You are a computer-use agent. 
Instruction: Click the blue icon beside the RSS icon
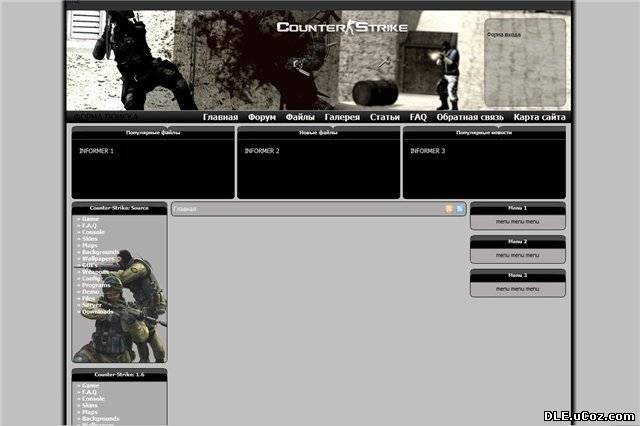460,209
